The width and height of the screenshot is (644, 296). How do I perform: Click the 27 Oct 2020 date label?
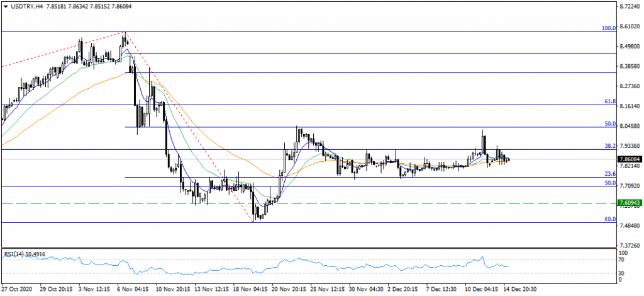coord(16,290)
